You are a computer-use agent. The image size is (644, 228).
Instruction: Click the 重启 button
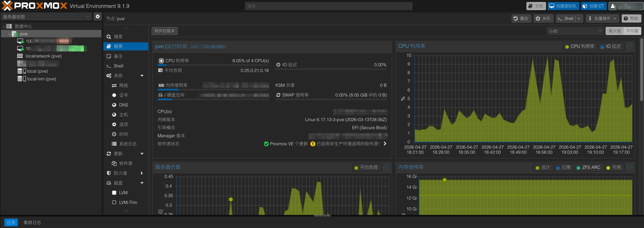click(521, 19)
